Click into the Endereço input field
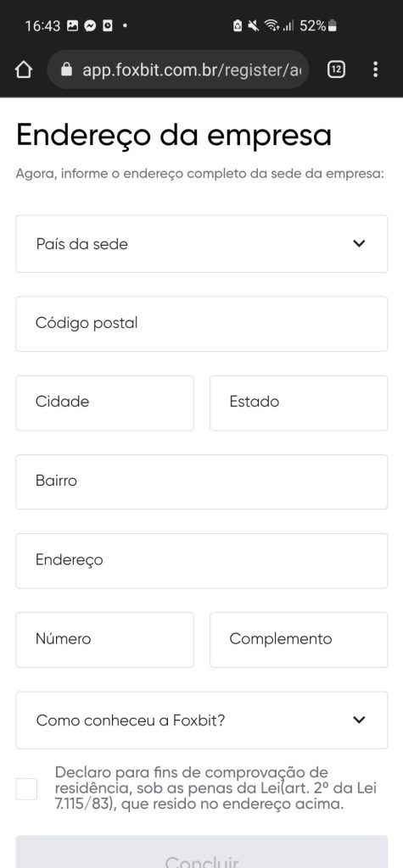 click(202, 560)
